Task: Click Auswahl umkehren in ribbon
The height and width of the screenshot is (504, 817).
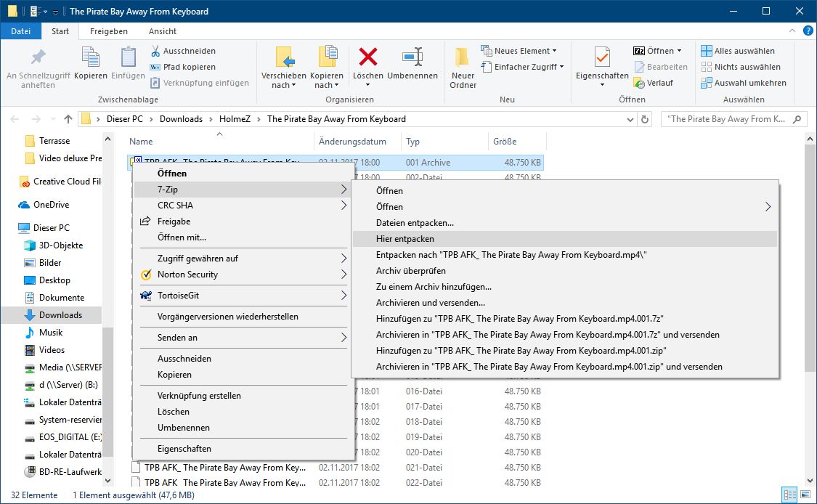Action: coord(744,83)
